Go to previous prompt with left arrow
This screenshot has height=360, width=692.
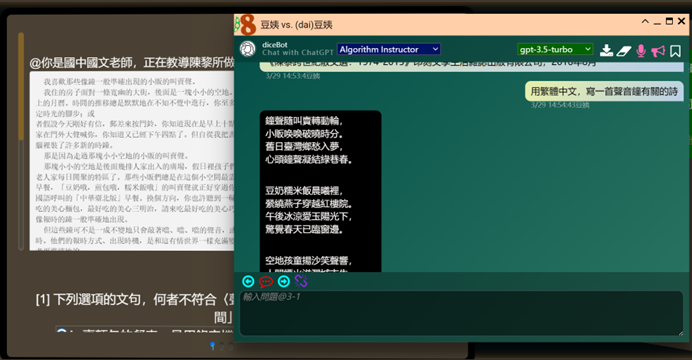(x=248, y=281)
